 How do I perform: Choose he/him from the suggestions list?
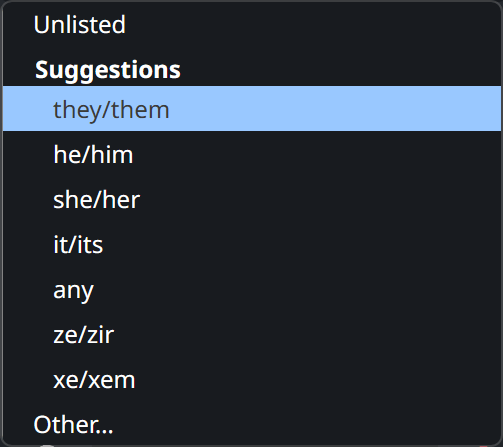[x=252, y=154]
